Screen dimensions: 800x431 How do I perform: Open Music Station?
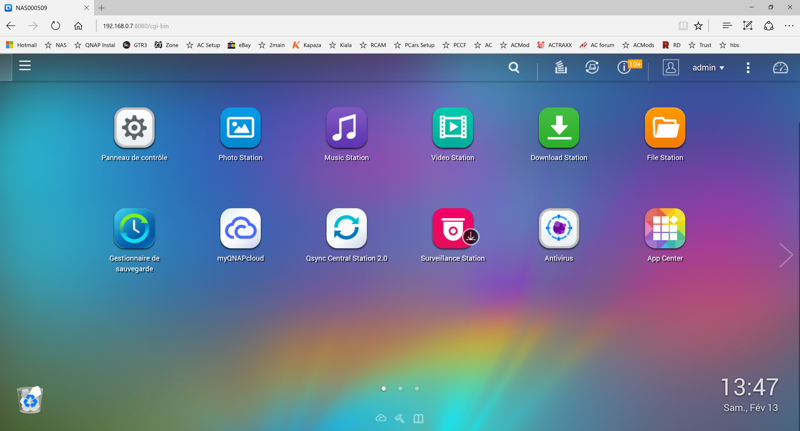pos(346,128)
